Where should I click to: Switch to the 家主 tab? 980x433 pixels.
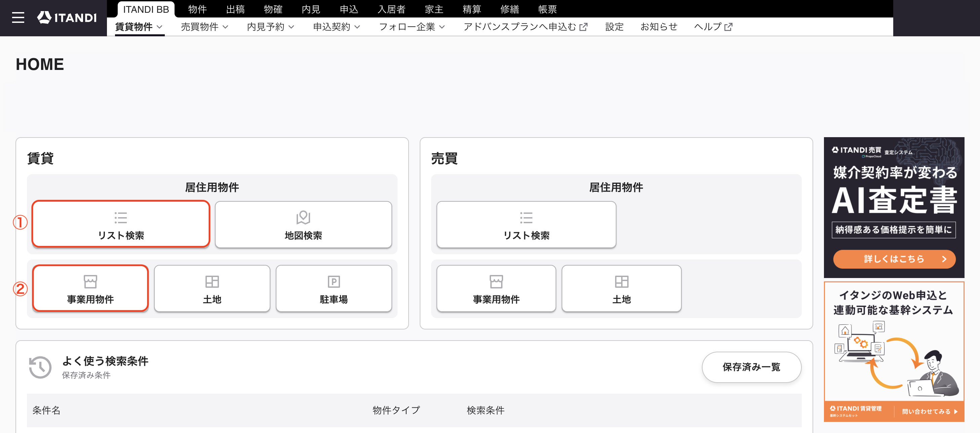point(434,9)
